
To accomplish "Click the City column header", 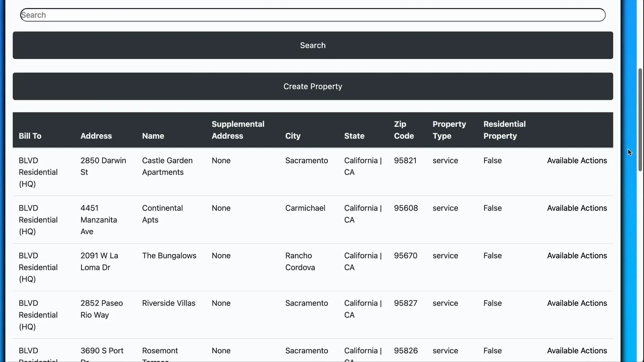I will pyautogui.click(x=292, y=136).
